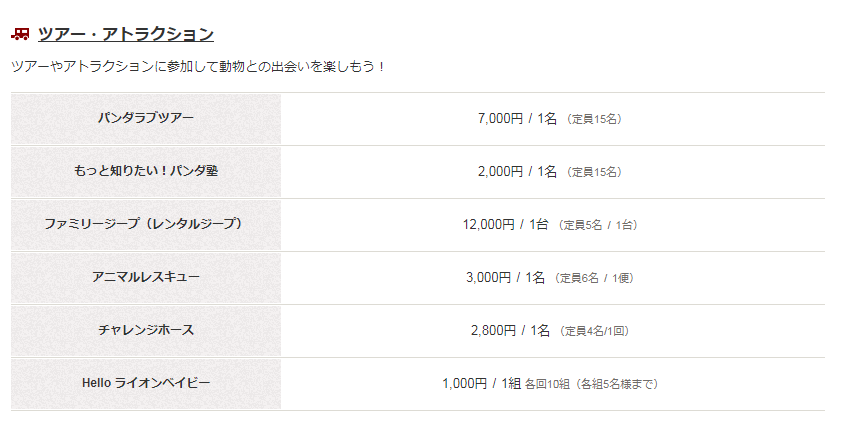Click the intro sentence below the heading
Image resolution: width=841 pixels, height=428 pixels.
[x=198, y=66]
